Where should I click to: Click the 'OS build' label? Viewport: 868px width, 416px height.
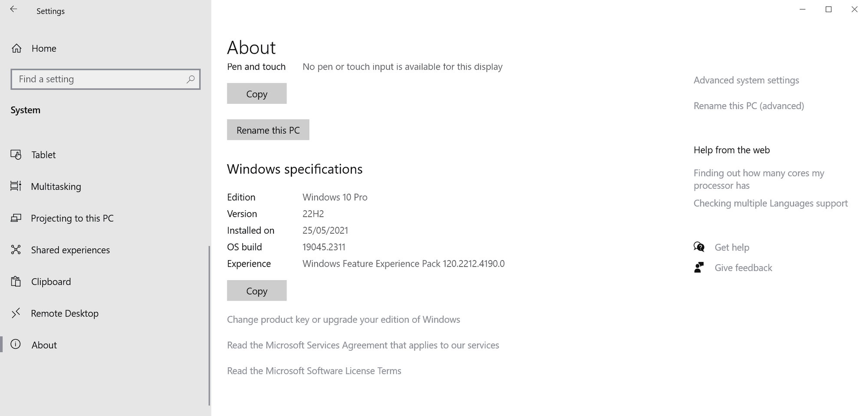pyautogui.click(x=244, y=247)
